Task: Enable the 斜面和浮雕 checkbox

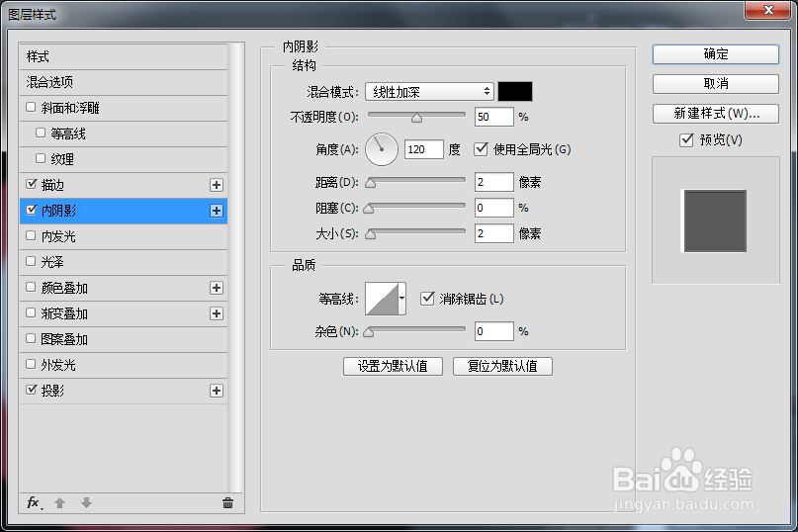Action: pos(31,107)
